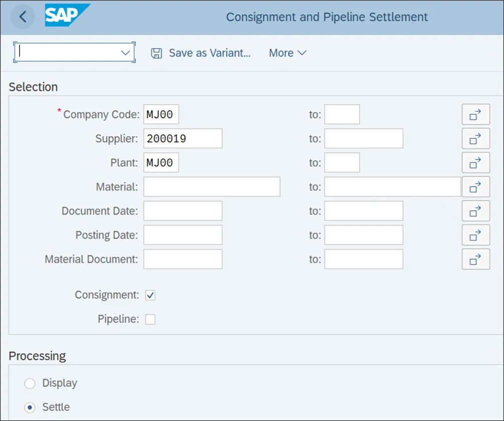Expand the command field dropdown arrow
This screenshot has height=421, width=504.
click(x=125, y=53)
